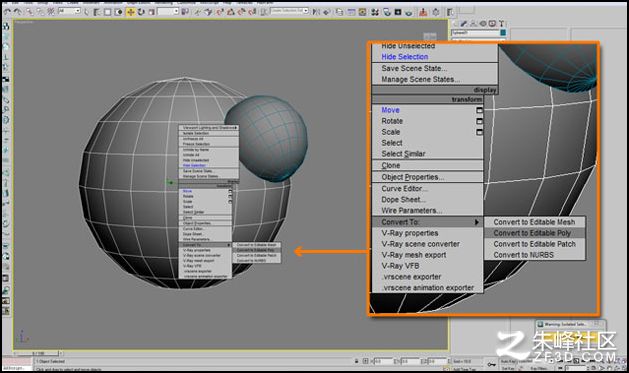This screenshot has width=629, height=373.
Task: Activate the Select Object arrow tool
Action: (x=86, y=12)
